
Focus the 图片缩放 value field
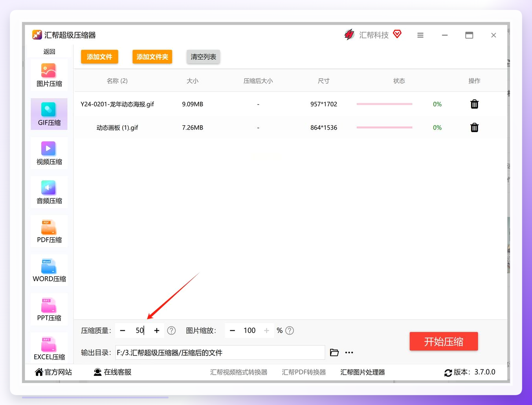coord(249,331)
